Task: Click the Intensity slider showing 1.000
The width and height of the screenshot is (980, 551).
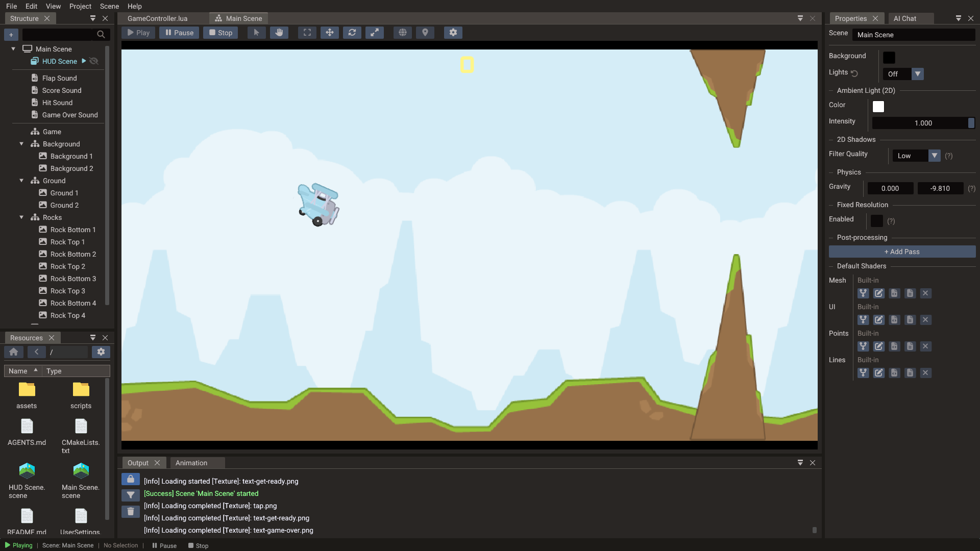Action: [x=923, y=123]
